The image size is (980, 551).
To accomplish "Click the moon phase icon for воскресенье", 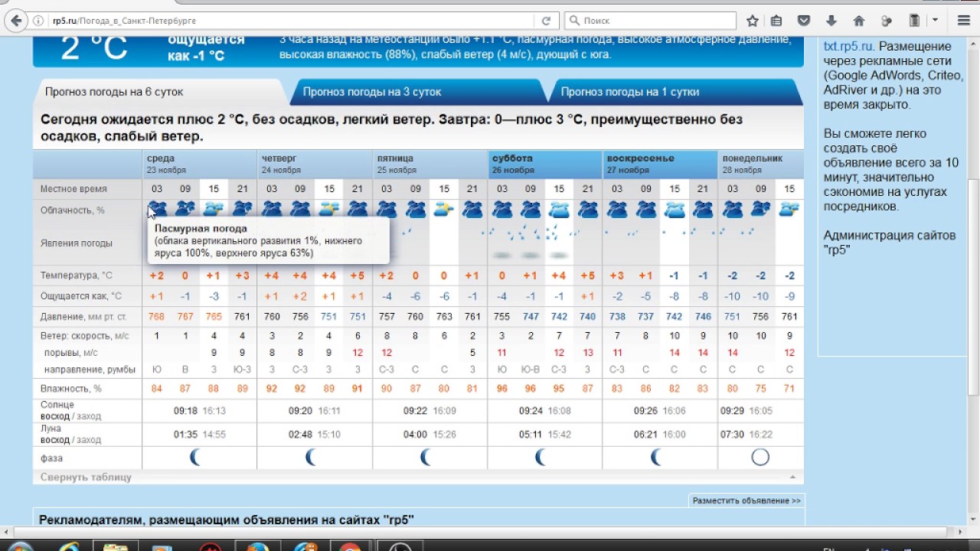I will [656, 458].
